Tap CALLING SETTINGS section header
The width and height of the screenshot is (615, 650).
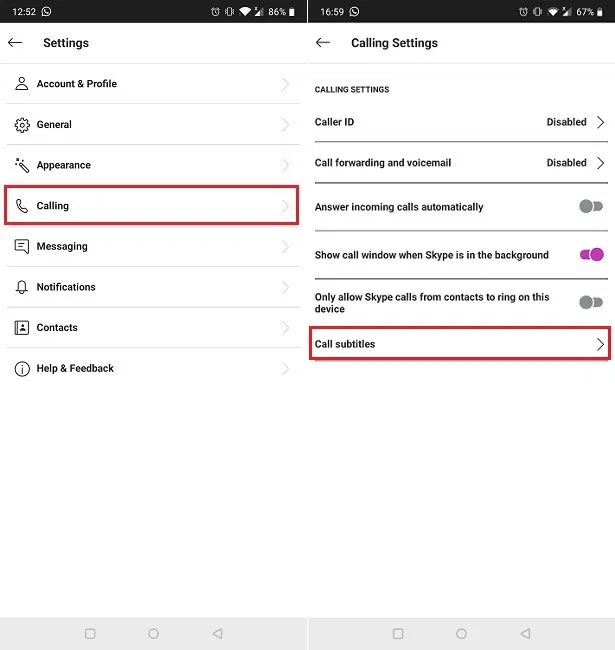point(351,90)
